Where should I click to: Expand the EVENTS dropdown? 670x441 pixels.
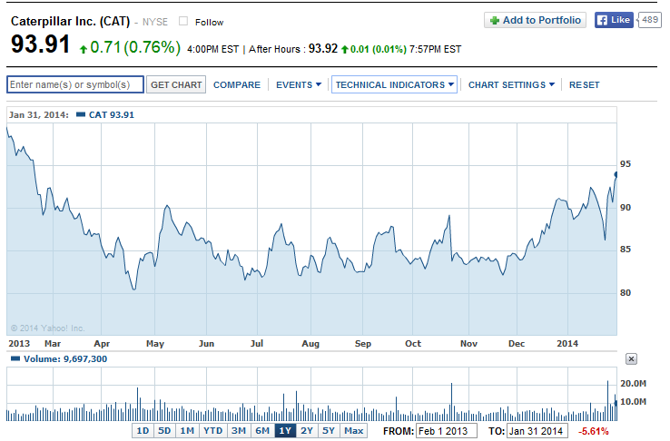[x=298, y=85]
